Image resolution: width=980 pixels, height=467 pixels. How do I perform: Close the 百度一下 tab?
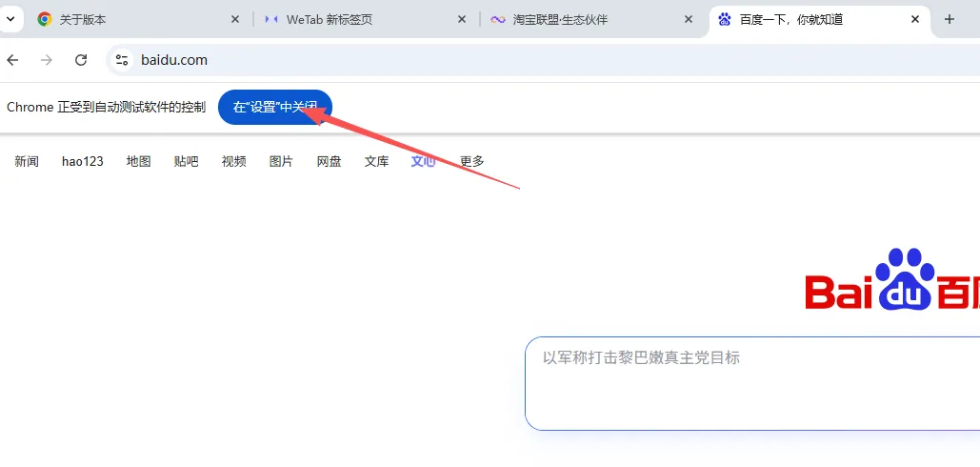[x=915, y=19]
